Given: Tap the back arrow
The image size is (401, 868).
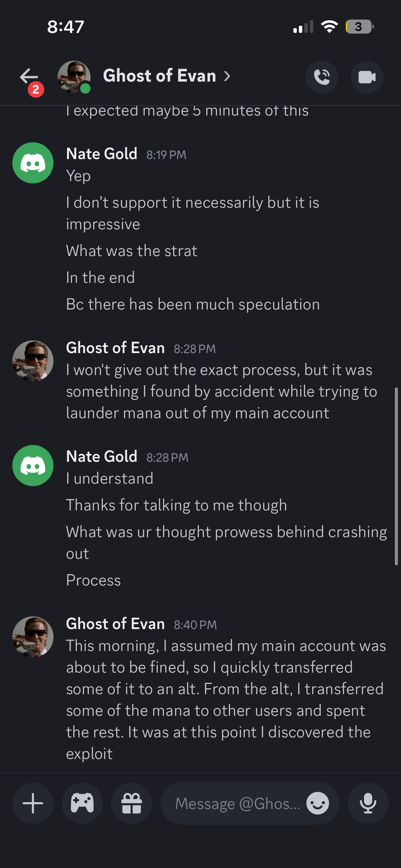Looking at the screenshot, I should pyautogui.click(x=29, y=76).
